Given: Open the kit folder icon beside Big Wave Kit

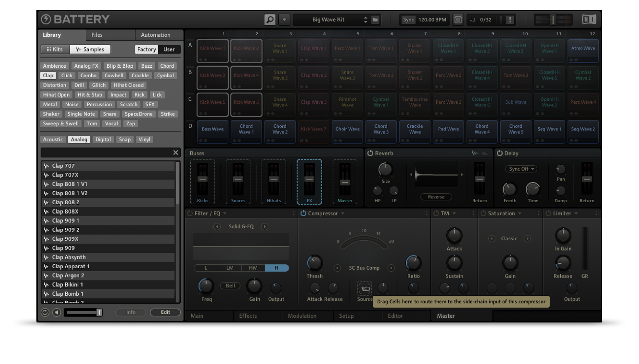Looking at the screenshot, I should coord(375,20).
